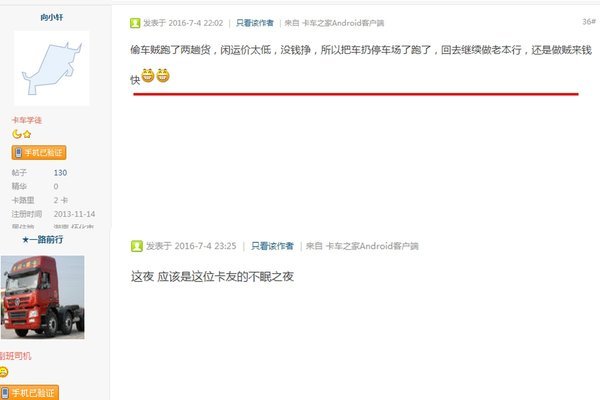Click moon level icon under 卡车学徒
Screen dimensions: 600x400
pyautogui.click(x=16, y=134)
